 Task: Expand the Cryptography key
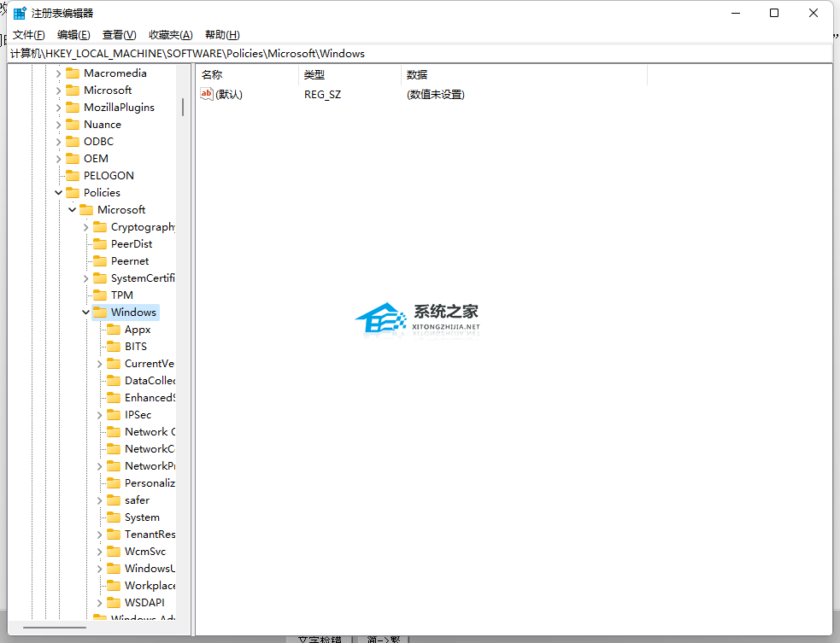pos(85,227)
